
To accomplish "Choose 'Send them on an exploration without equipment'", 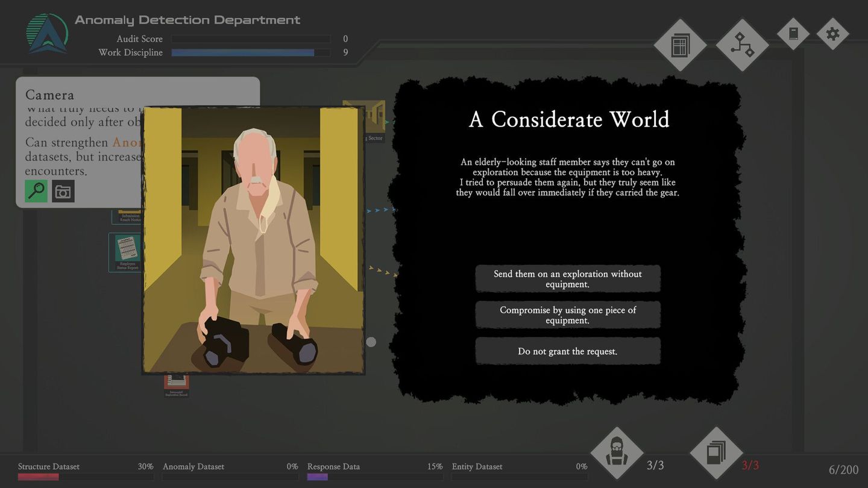I will (568, 278).
